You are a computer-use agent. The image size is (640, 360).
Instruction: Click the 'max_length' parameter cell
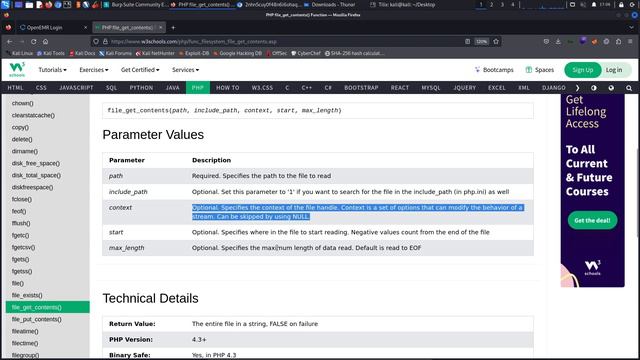[127, 248]
